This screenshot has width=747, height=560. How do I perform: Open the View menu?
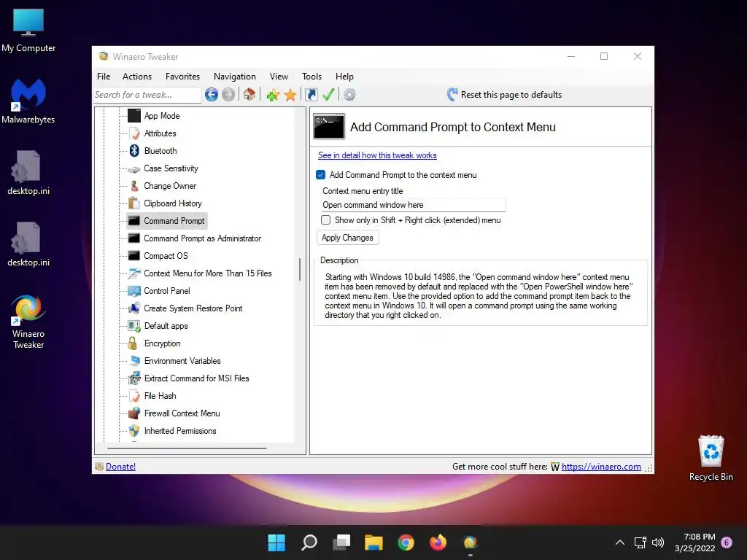[x=279, y=76]
